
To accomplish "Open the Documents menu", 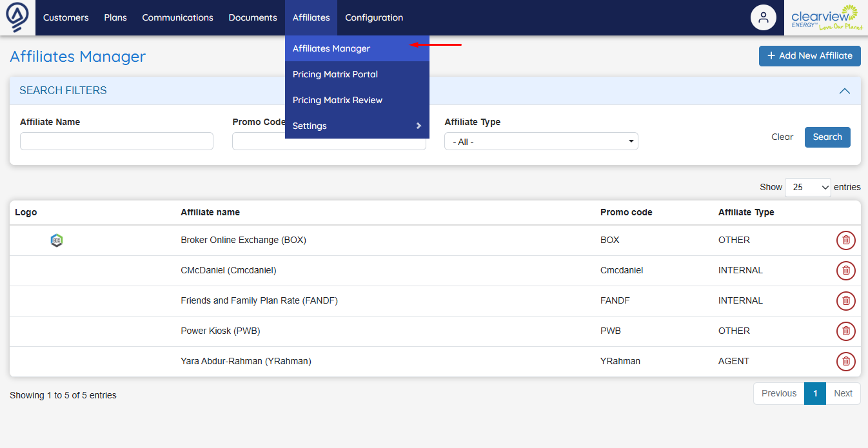I will (x=253, y=17).
